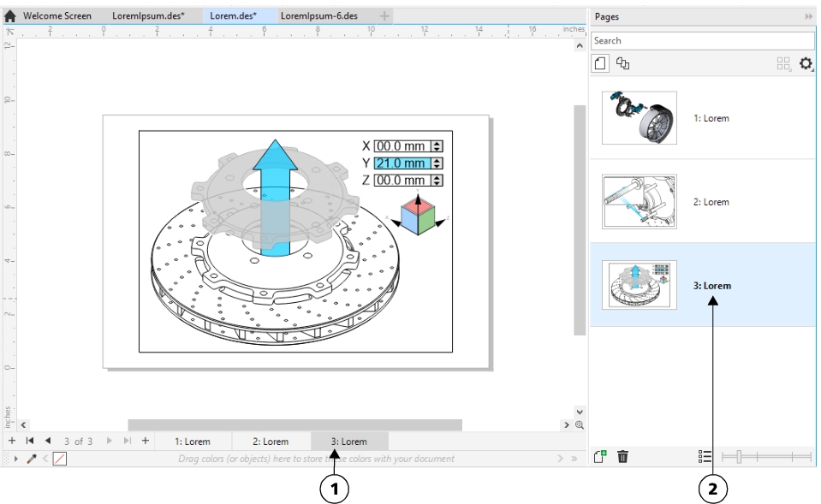Delete page using the trash icon
The height and width of the screenshot is (504, 821).
(623, 457)
